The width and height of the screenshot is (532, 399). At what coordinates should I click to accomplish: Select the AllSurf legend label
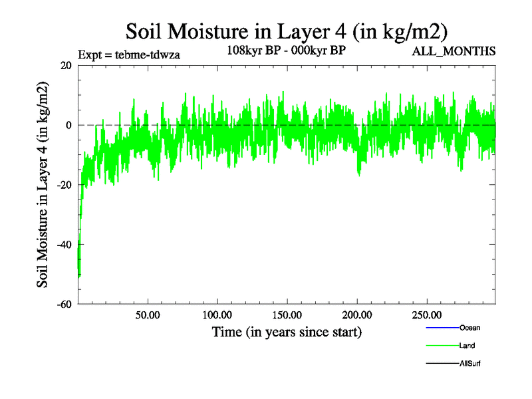(470, 364)
